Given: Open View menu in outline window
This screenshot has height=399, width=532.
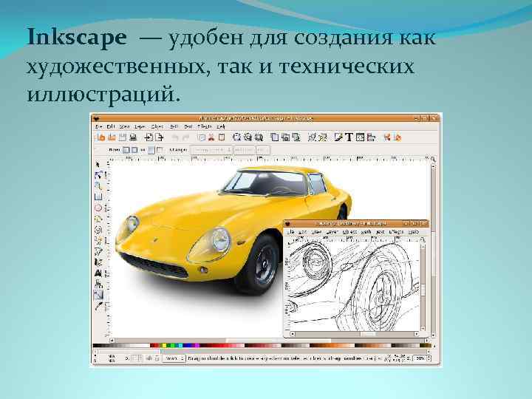Looking at the screenshot, I should [x=316, y=232].
